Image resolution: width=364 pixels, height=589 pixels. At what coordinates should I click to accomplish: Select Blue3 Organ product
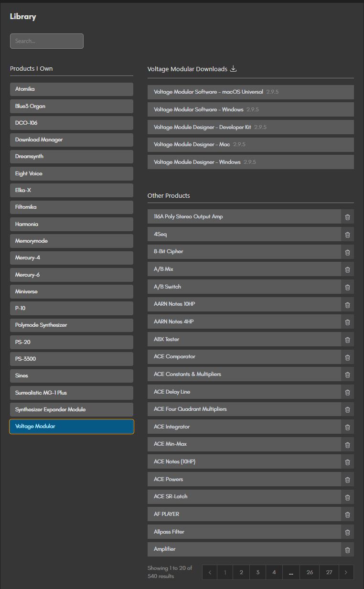(72, 106)
